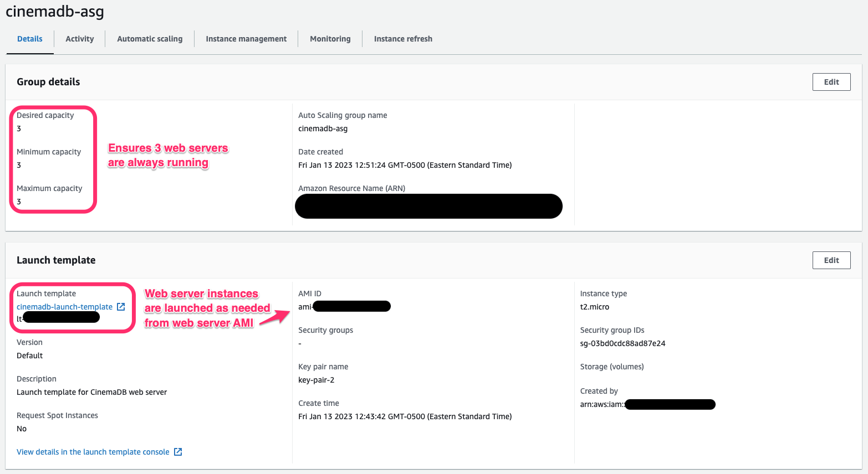Click the key-pair-2 key pair value

(x=316, y=380)
